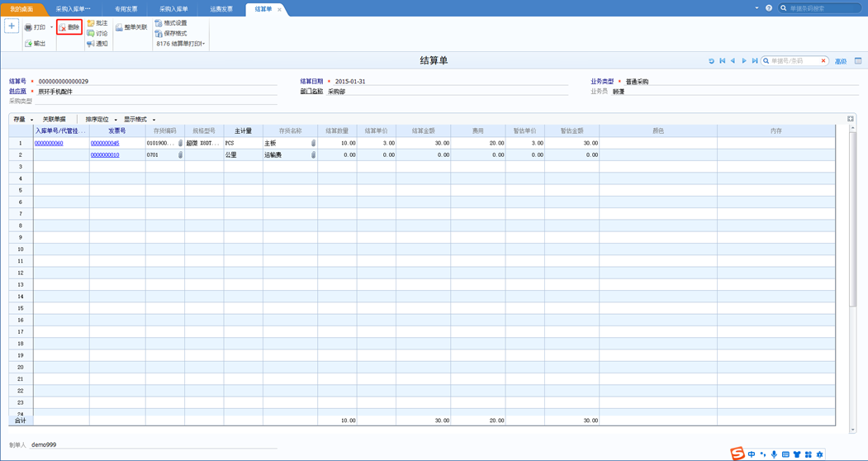Image resolution: width=868 pixels, height=461 pixels.
Task: Toggle Sogou punctuation mode icon
Action: (763, 454)
